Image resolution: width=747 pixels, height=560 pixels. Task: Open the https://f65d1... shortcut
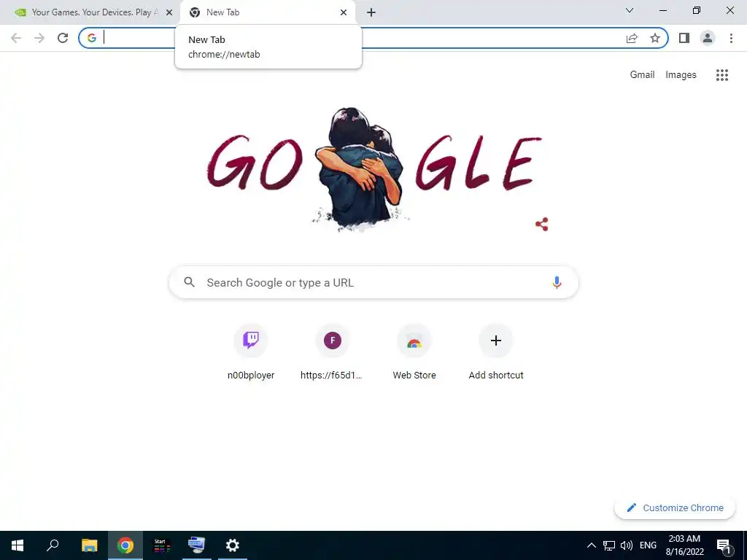tap(333, 352)
